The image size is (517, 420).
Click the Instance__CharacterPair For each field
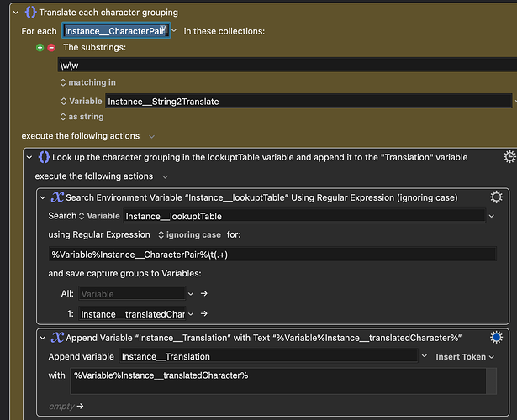coord(116,30)
